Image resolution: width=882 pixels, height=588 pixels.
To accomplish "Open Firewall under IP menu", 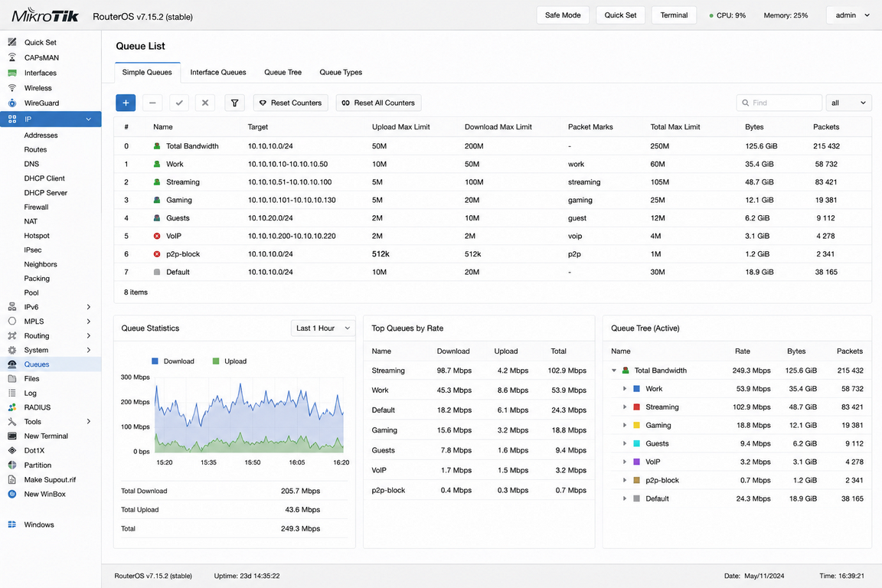I will coord(36,207).
